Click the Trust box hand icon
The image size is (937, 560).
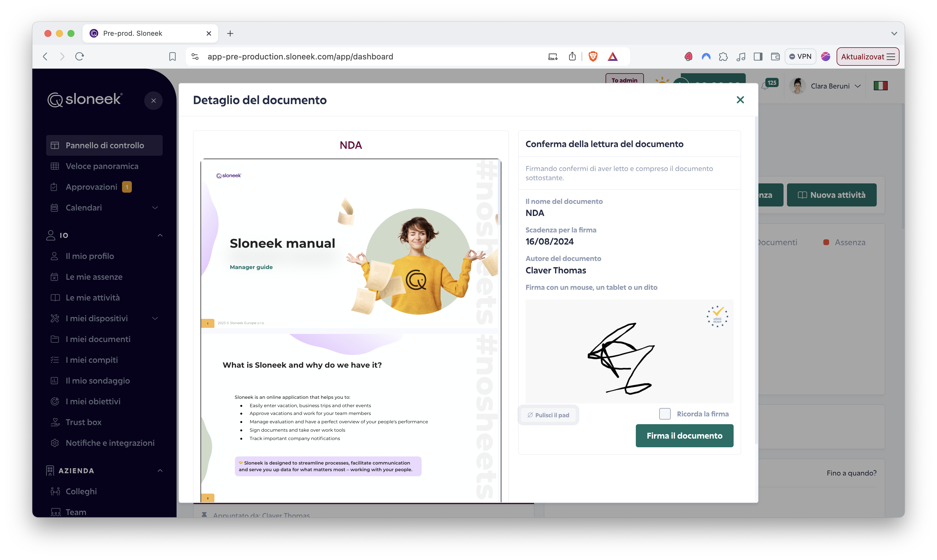click(55, 422)
